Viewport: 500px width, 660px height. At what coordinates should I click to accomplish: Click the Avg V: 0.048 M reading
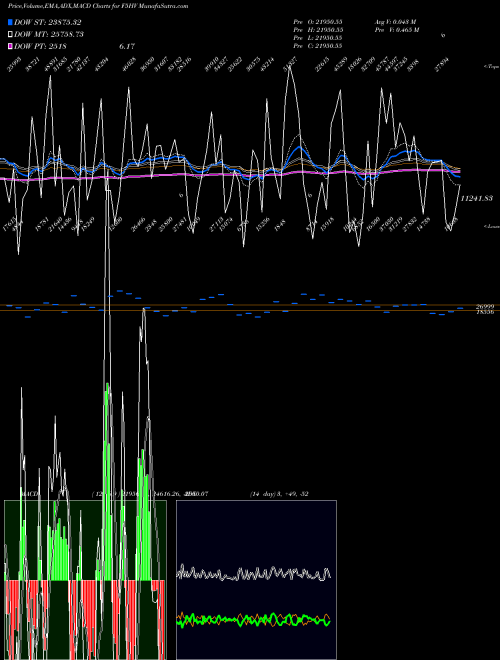click(395, 22)
